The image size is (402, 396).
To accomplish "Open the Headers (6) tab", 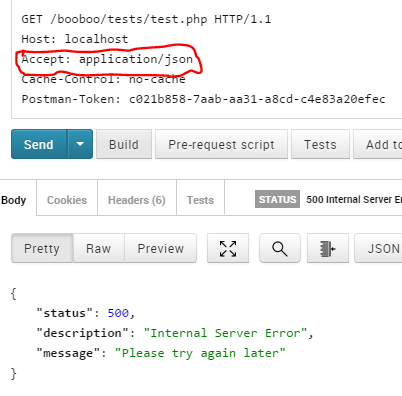I will point(137,200).
